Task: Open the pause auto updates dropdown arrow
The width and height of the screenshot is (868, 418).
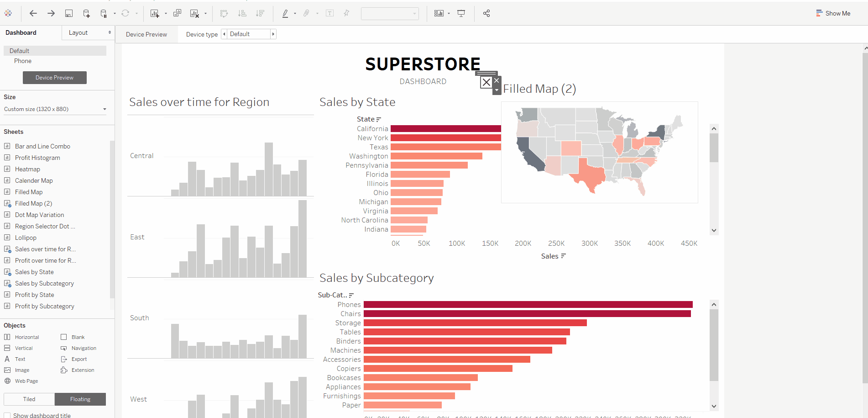Action: point(115,14)
